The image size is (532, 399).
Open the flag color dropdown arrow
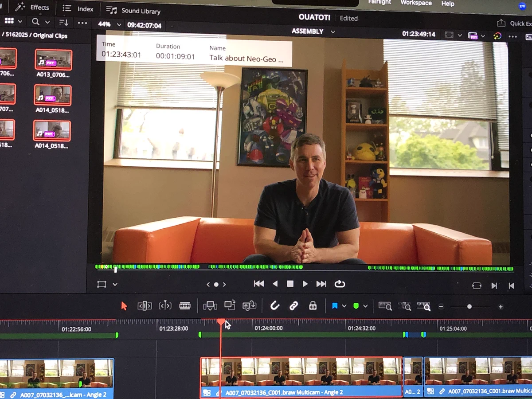344,306
